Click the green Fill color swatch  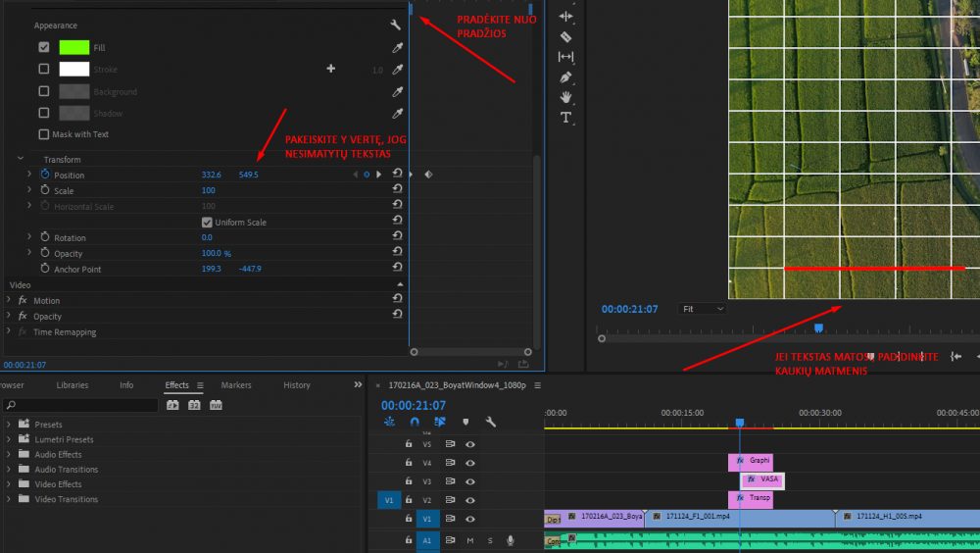point(74,47)
